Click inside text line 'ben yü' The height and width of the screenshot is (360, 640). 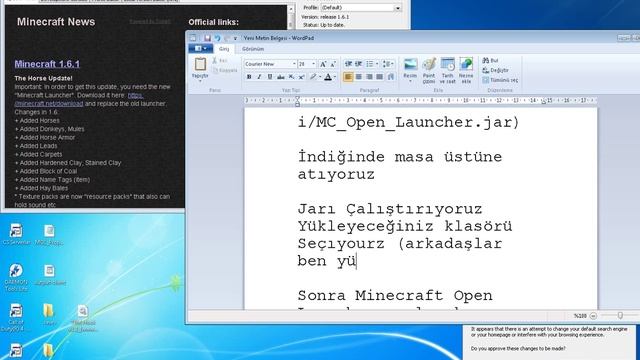327,261
